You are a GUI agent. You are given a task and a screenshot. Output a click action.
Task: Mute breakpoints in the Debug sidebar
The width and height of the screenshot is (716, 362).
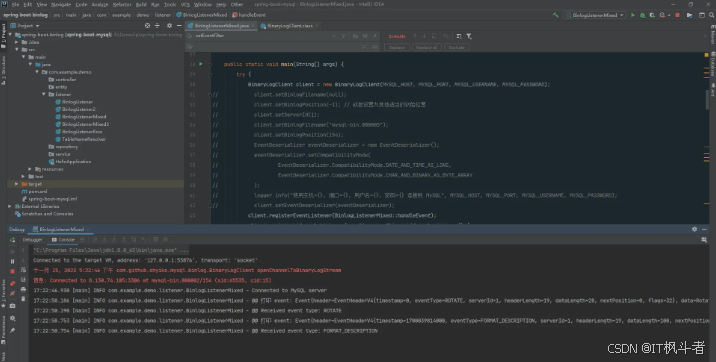tap(12, 294)
